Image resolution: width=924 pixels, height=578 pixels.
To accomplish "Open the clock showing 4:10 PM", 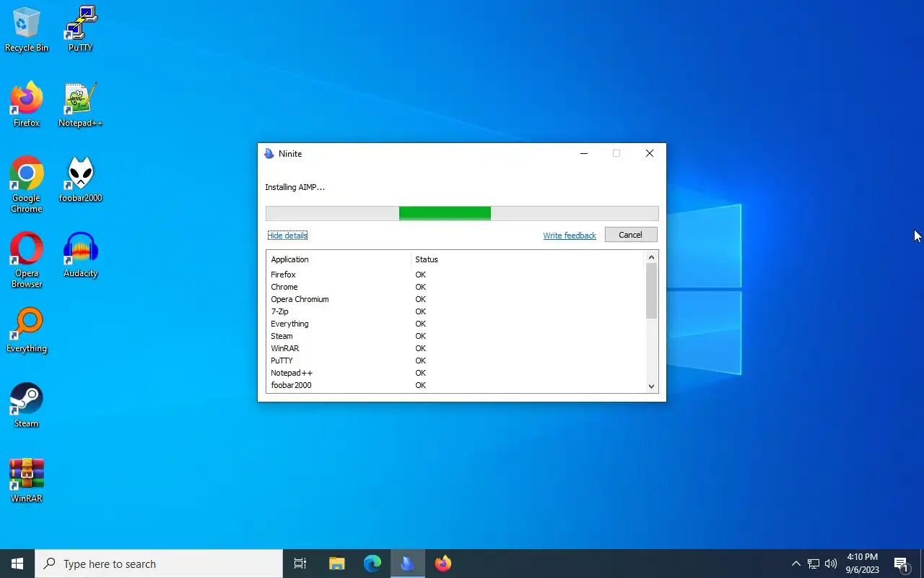I will point(862,564).
